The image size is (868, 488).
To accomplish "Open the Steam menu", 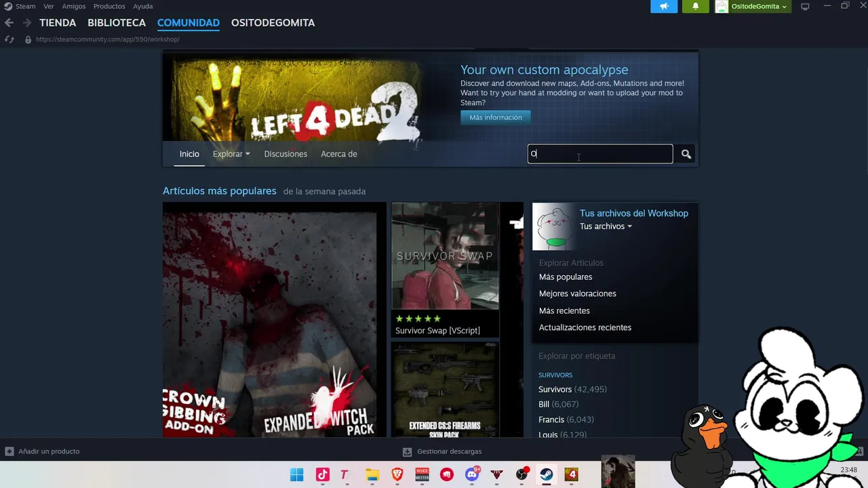I will click(26, 6).
